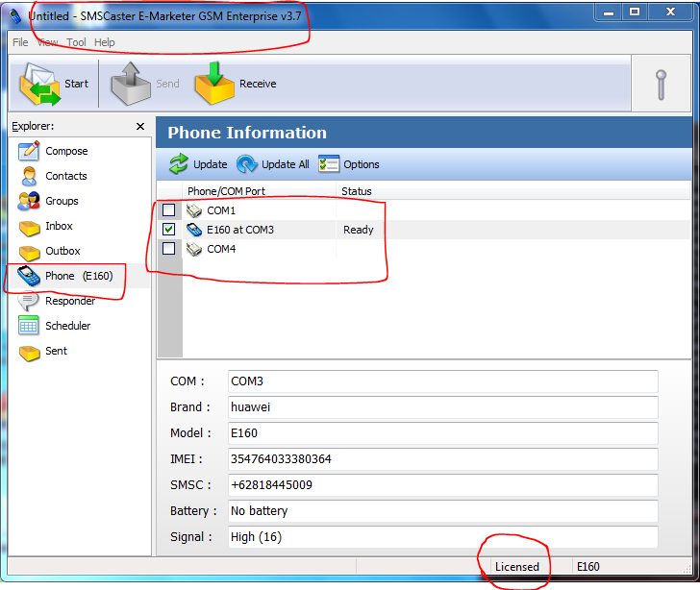Click the COM field showing COM3

pyautogui.click(x=443, y=381)
